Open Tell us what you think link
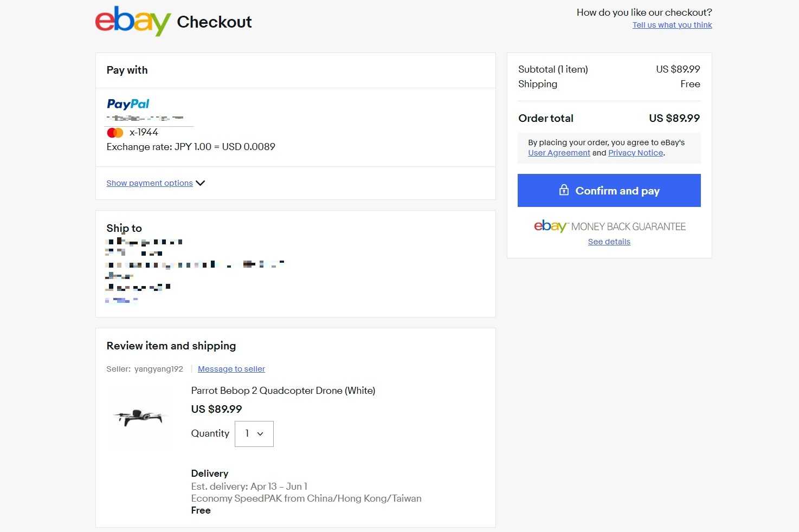The image size is (799, 532). [x=672, y=25]
